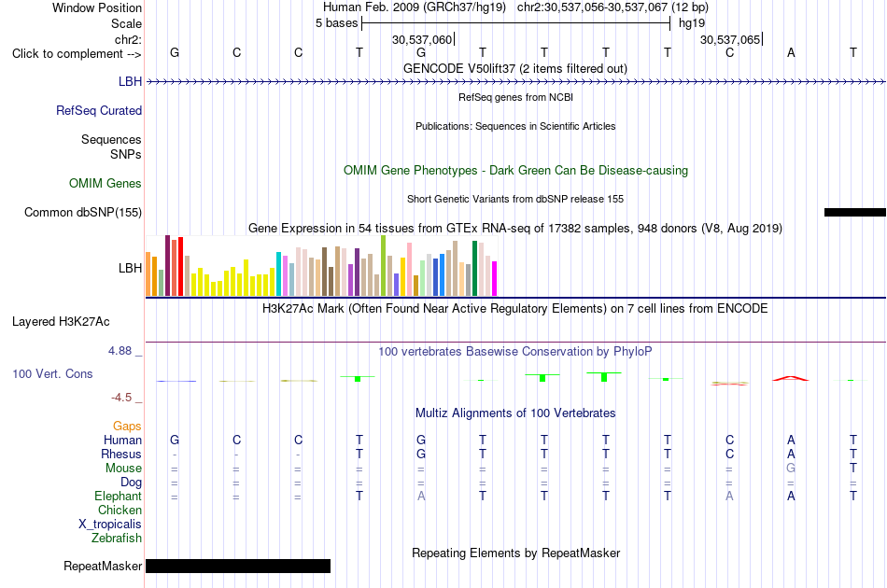Click the Layered H3K27Ac track label
887x588 pixels.
(61, 322)
